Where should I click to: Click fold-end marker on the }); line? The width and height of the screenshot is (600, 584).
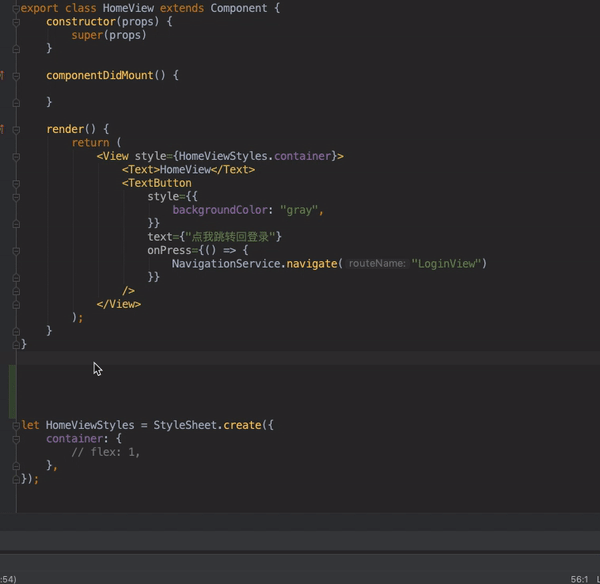(16, 480)
